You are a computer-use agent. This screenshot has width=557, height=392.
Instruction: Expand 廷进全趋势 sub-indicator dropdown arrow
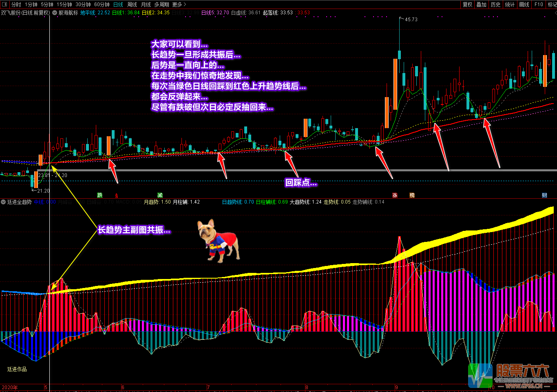3,202
